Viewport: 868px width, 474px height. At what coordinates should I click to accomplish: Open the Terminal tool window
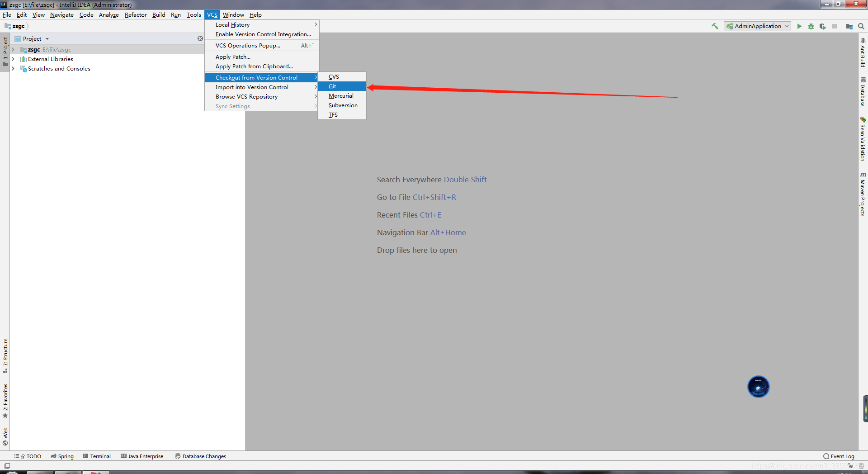pos(97,456)
